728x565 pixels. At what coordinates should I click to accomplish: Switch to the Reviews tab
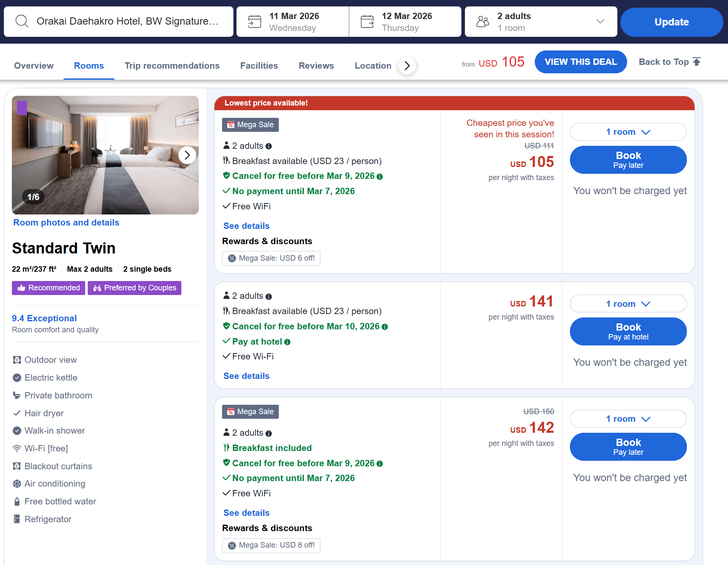click(316, 66)
